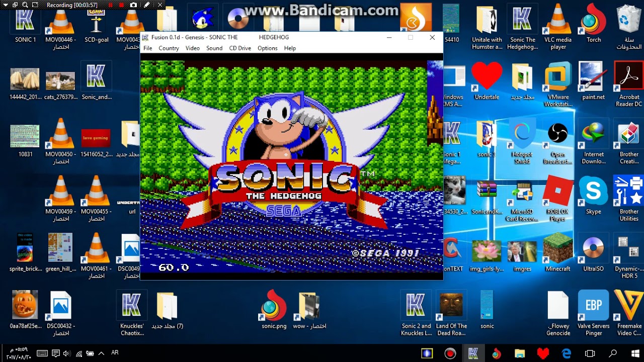Open the Sound menu in Fusion
Image resolution: width=644 pixels, height=362 pixels.
coord(214,48)
